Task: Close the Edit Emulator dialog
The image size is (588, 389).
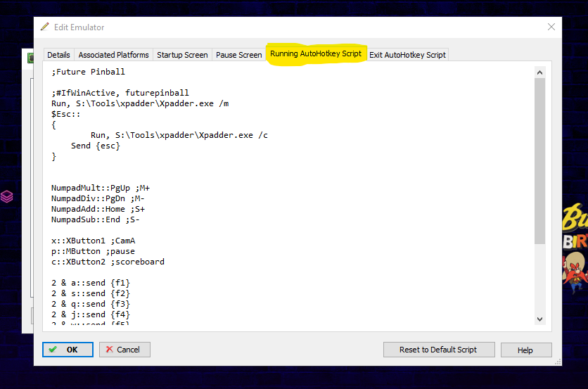Action: click(x=551, y=27)
